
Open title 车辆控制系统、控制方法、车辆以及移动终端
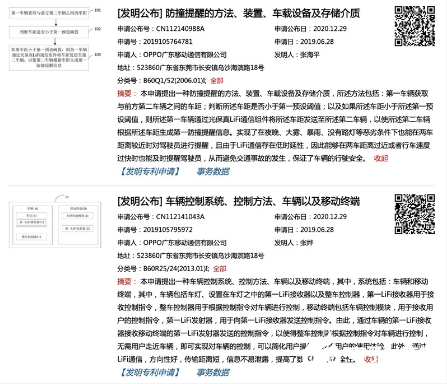point(239,201)
